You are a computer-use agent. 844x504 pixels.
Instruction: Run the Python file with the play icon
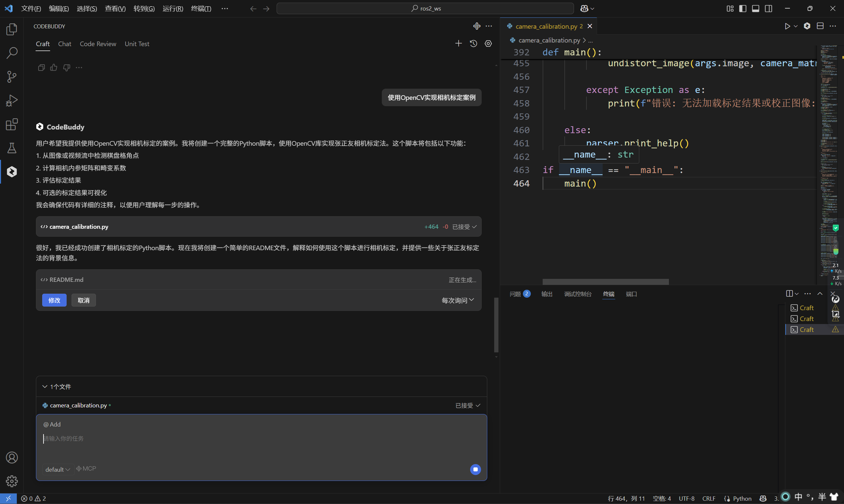pos(787,26)
